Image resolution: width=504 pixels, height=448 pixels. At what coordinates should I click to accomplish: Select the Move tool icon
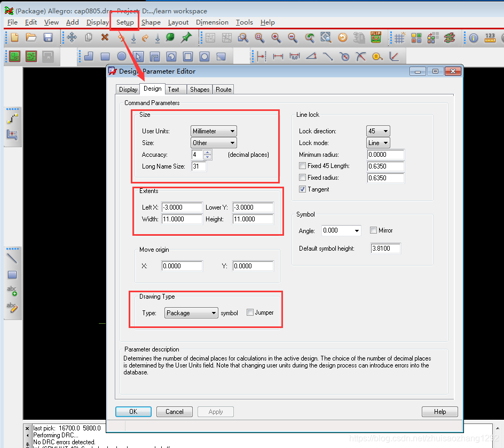pyautogui.click(x=72, y=37)
